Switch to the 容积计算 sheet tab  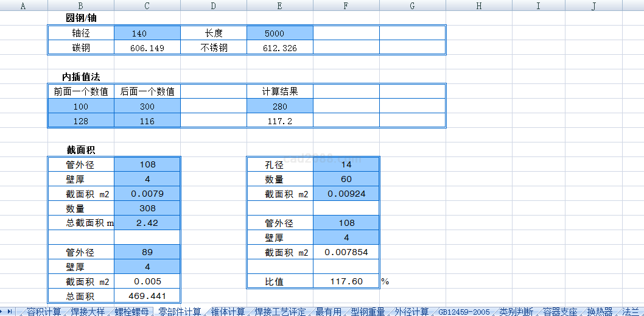[x=44, y=312]
